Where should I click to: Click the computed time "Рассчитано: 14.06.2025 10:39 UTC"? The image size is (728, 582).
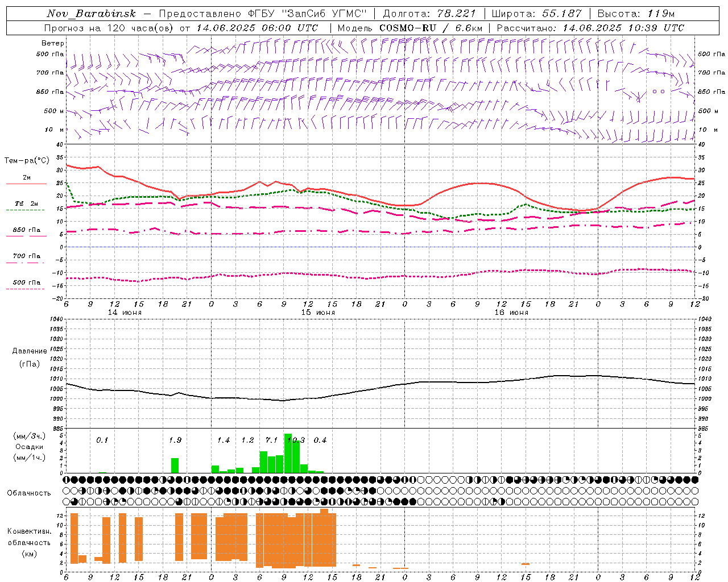pyautogui.click(x=590, y=28)
